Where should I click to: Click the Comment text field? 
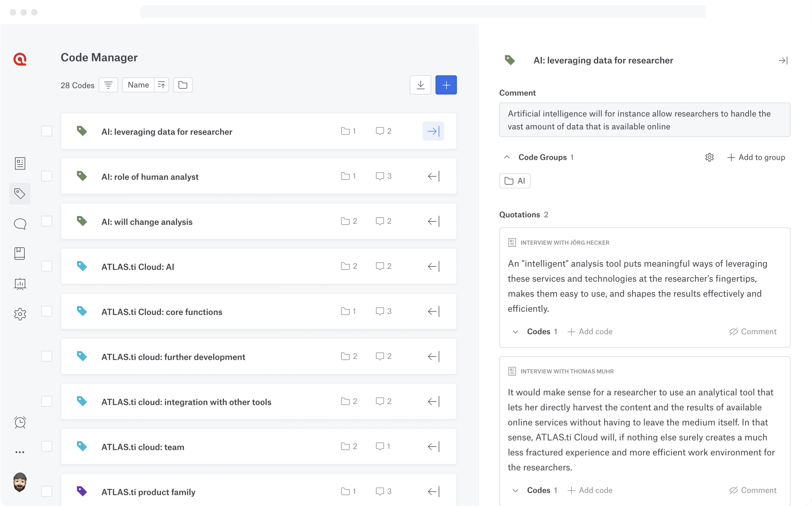tap(644, 120)
